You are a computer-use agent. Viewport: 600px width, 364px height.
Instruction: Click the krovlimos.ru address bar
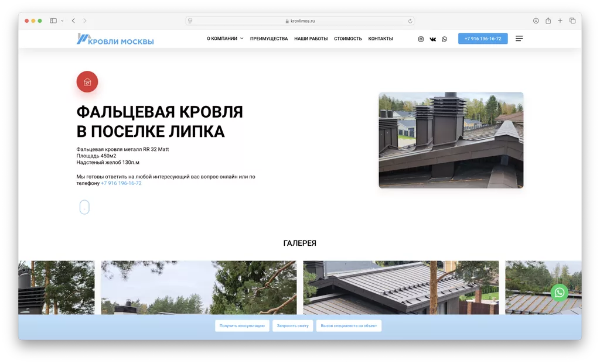299,21
